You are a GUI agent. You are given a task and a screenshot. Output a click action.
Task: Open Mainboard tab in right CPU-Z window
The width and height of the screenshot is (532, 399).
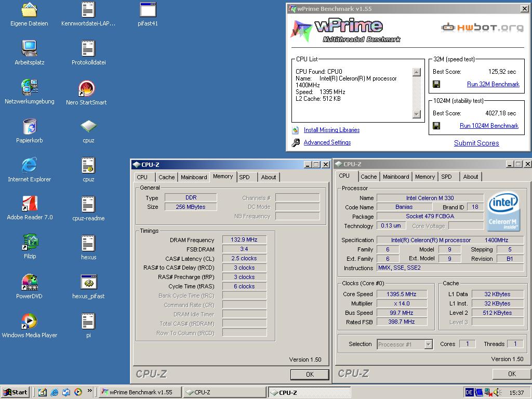coord(396,177)
